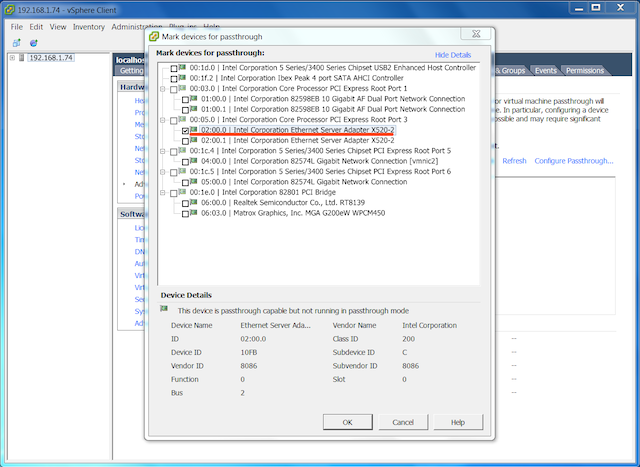The width and height of the screenshot is (640, 467).
Task: Switch to the Events tab
Action: [546, 71]
